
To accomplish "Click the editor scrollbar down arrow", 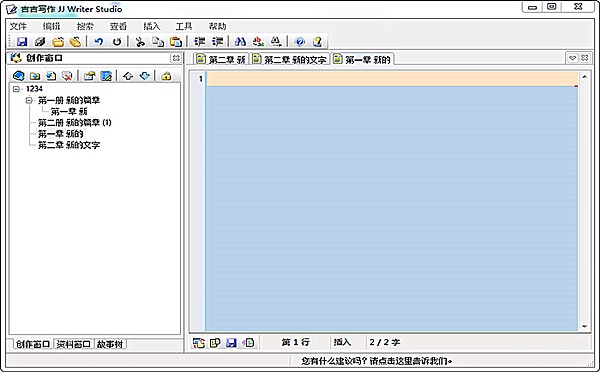I will click(x=584, y=326).
